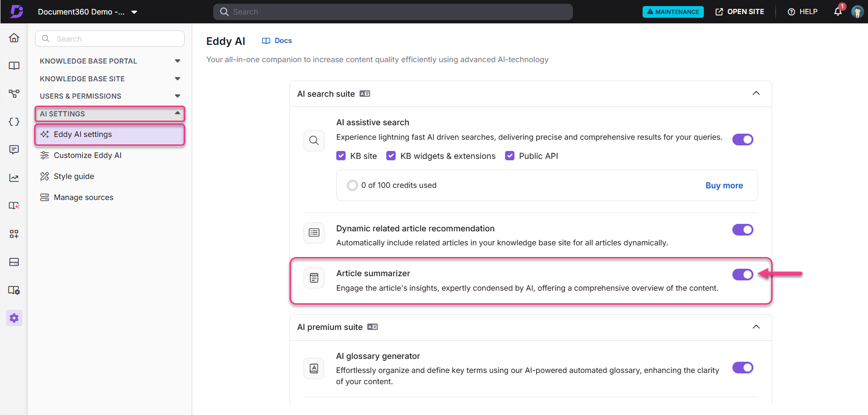Click the Buy more link
Screen dimensions: 868x415
[724, 186]
